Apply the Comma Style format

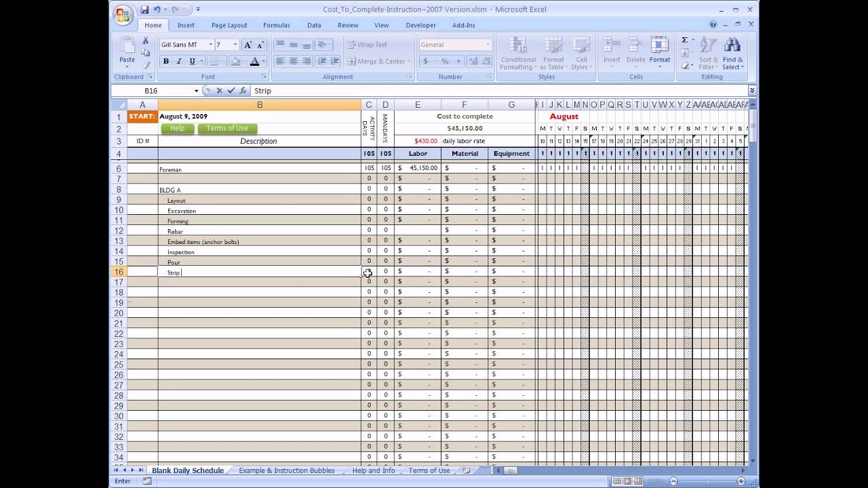tap(458, 61)
